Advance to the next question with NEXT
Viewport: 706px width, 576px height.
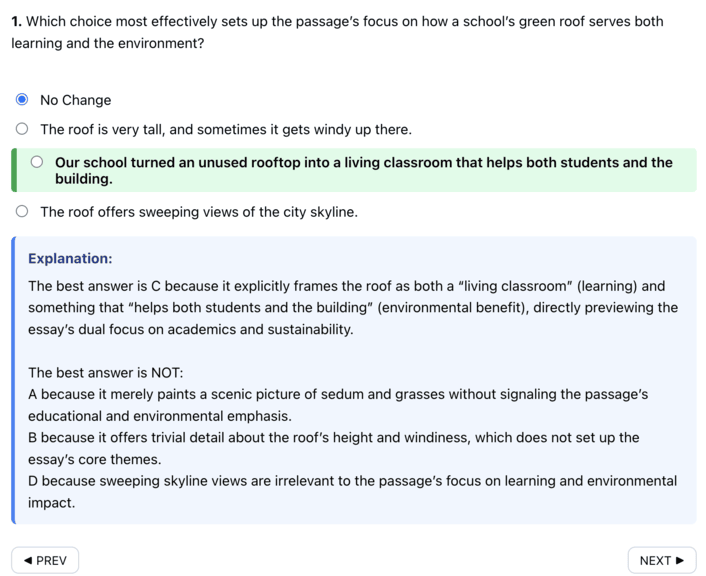coord(661,560)
